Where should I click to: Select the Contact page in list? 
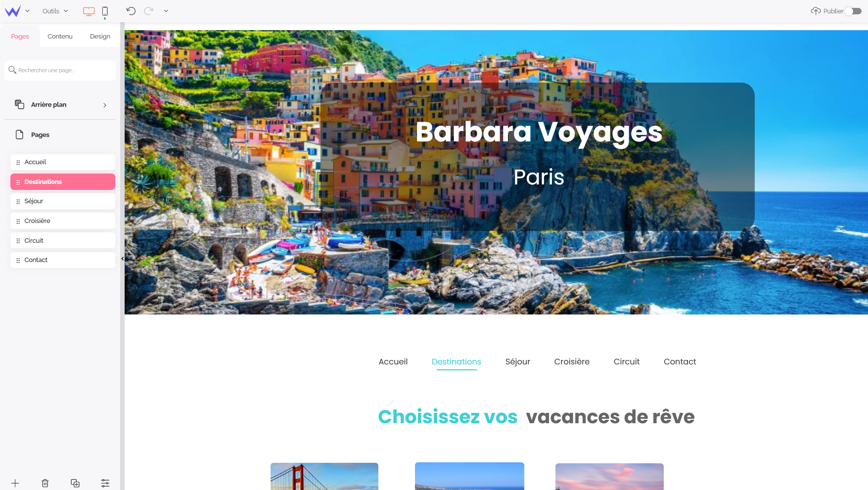tap(63, 260)
